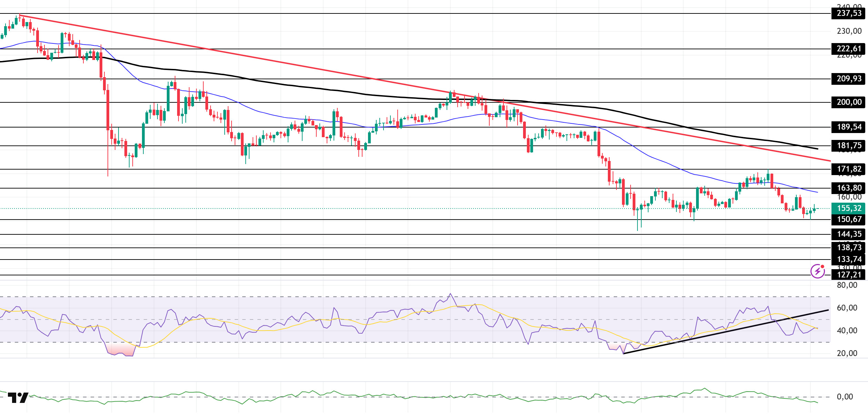
Task: Click the 181,75 price level label
Action: pos(849,145)
